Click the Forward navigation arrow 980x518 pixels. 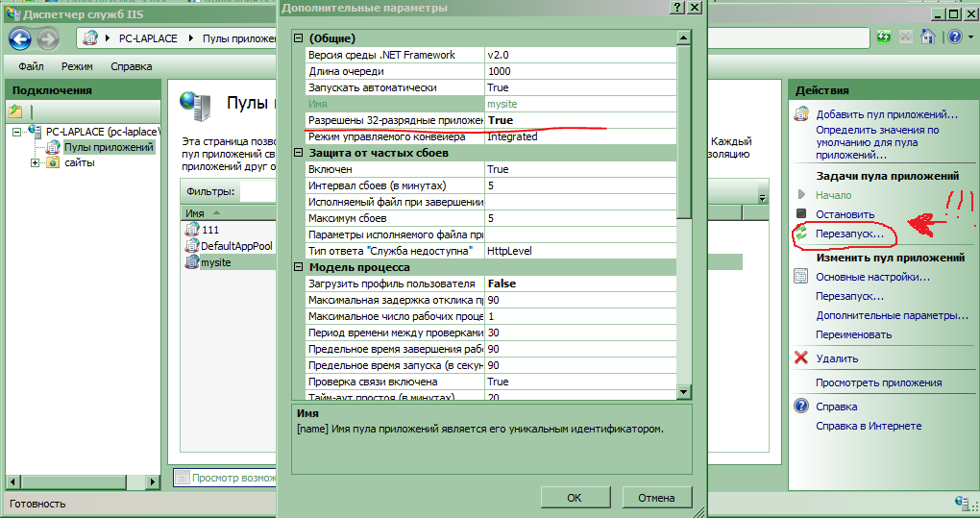pyautogui.click(x=47, y=38)
